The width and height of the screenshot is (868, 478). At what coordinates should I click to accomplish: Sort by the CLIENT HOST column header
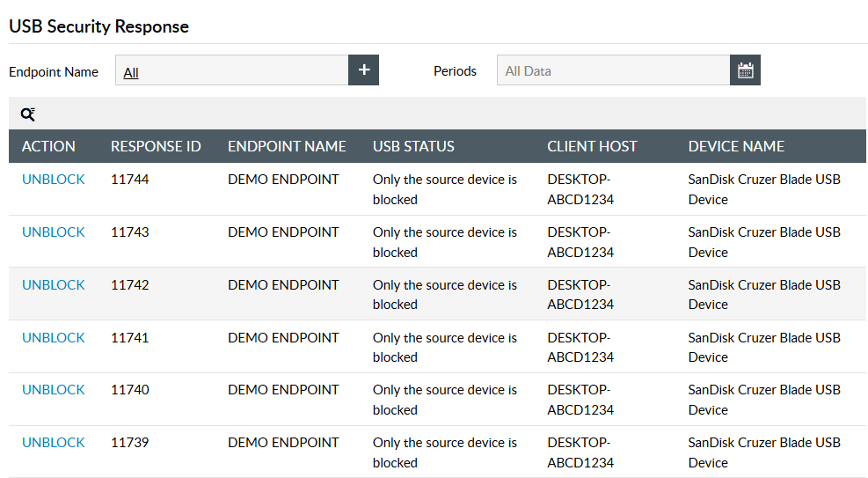click(592, 146)
